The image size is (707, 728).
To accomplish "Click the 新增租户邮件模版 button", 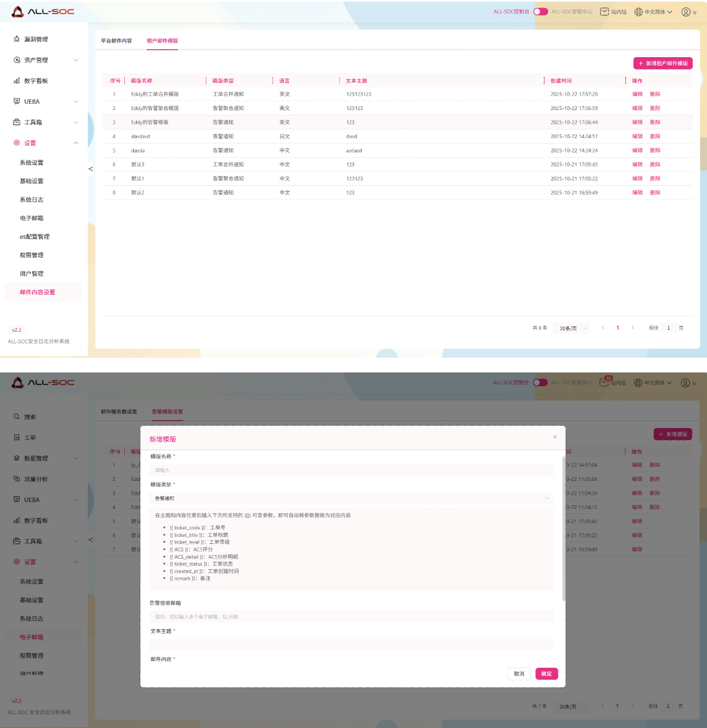I will [x=663, y=63].
